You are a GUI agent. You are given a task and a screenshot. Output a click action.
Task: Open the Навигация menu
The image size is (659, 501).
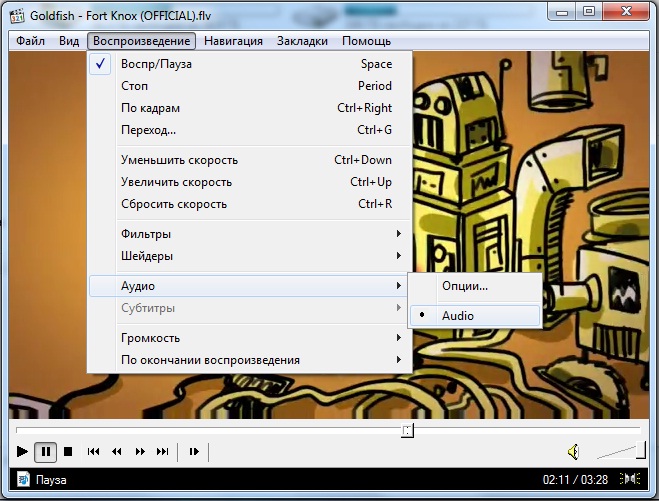(x=233, y=41)
